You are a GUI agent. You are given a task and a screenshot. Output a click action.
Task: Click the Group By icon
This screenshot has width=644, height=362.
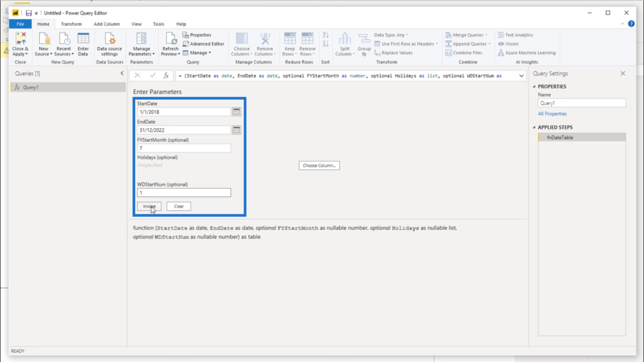point(364,44)
